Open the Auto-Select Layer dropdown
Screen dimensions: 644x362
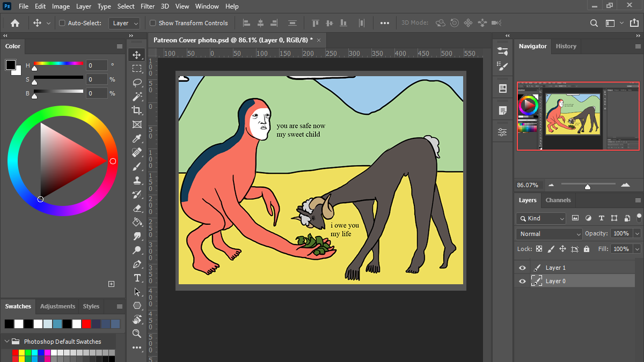tap(125, 23)
